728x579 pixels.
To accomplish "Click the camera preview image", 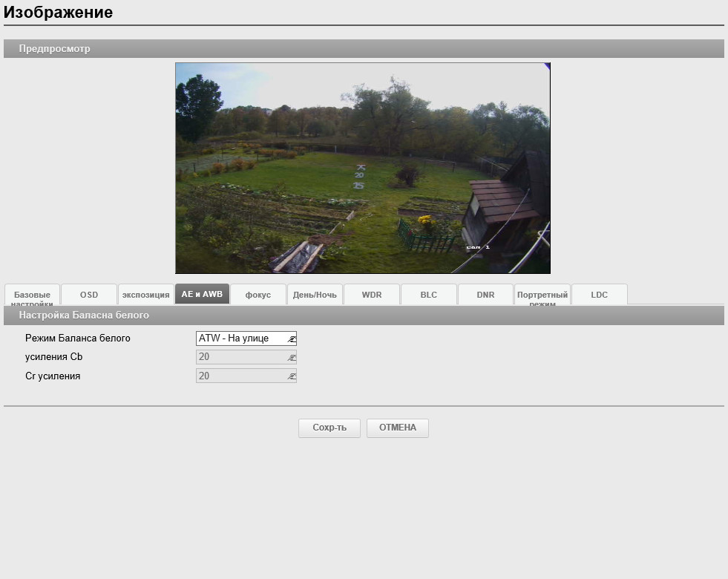I will (363, 168).
